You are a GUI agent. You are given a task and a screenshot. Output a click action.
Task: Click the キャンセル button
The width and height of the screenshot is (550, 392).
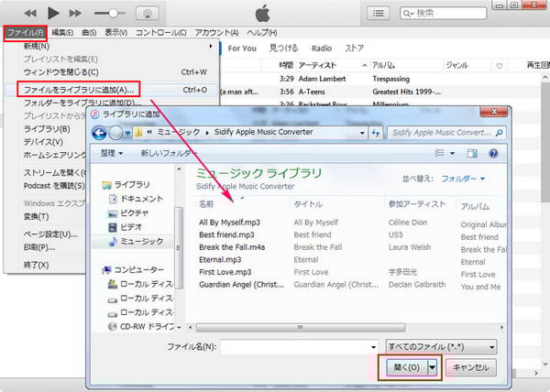coord(471,367)
